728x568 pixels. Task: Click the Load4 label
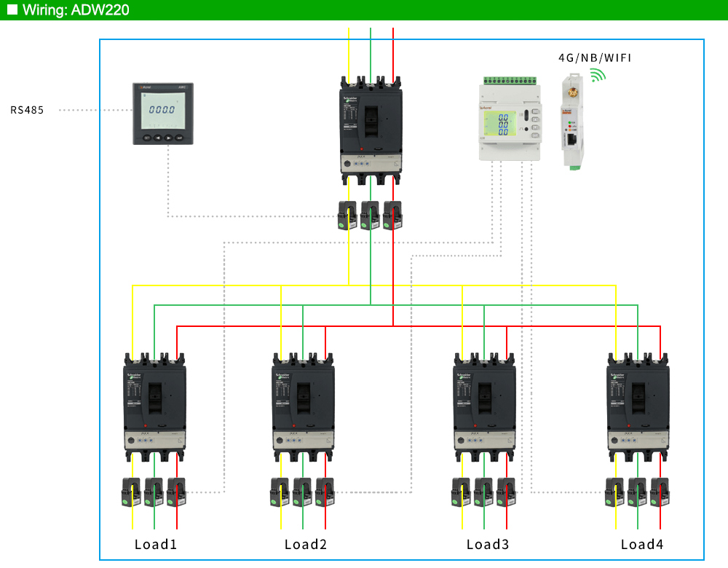point(642,544)
